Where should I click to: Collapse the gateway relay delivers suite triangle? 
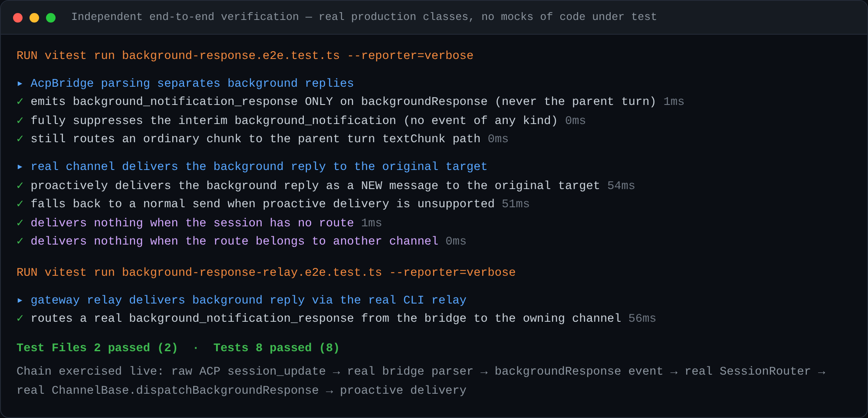[20, 300]
